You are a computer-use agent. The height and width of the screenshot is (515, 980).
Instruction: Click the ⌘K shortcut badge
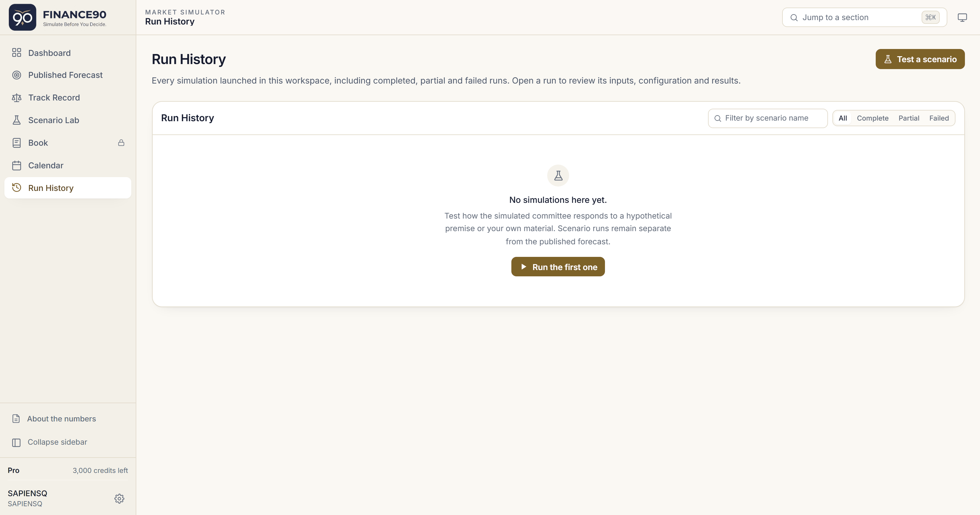click(930, 18)
